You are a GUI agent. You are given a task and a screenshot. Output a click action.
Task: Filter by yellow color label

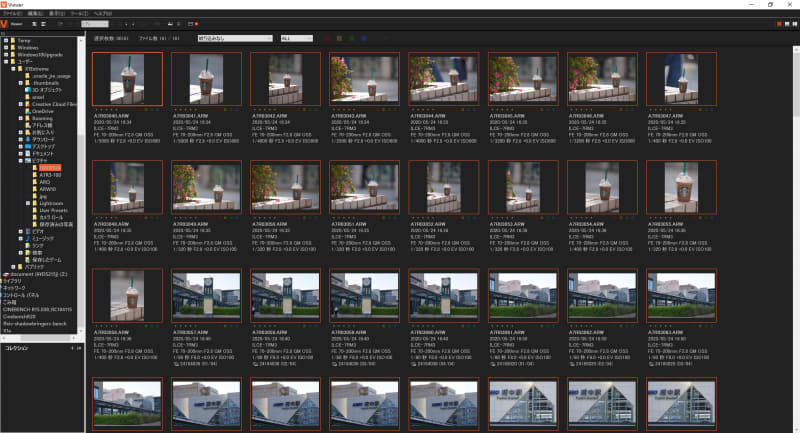339,38
